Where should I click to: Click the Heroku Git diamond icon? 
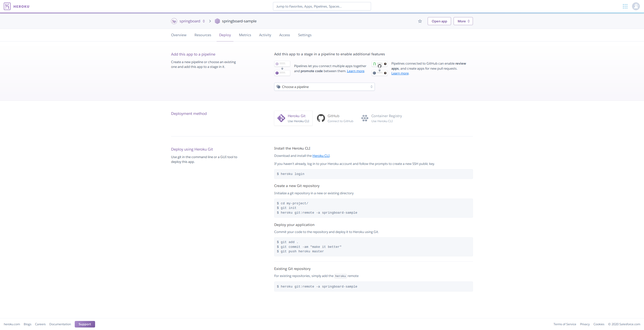click(x=281, y=118)
